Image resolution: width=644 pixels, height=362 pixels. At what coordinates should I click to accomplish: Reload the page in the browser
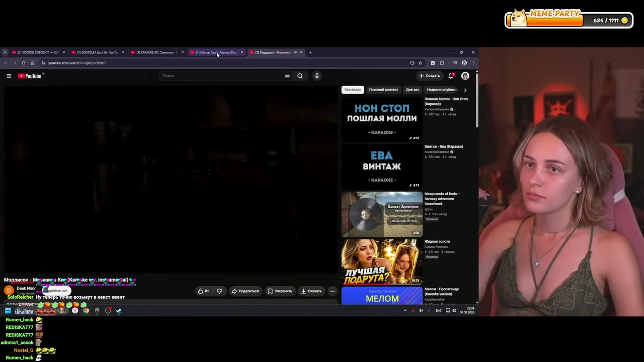click(x=23, y=63)
